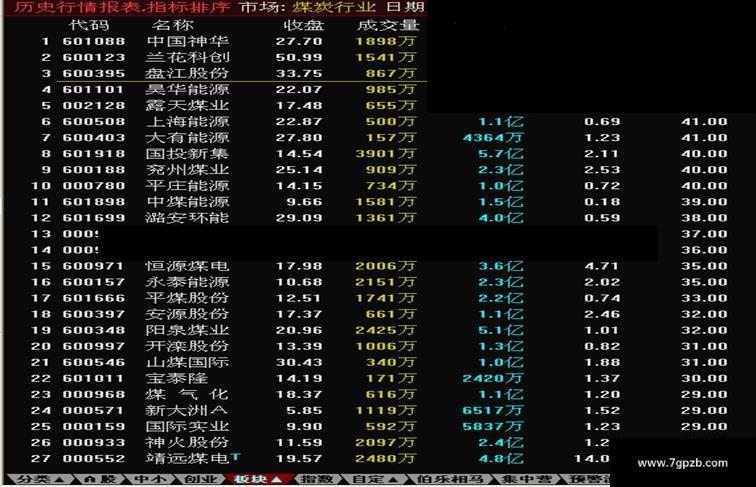Select stock 神火股份

click(187, 442)
